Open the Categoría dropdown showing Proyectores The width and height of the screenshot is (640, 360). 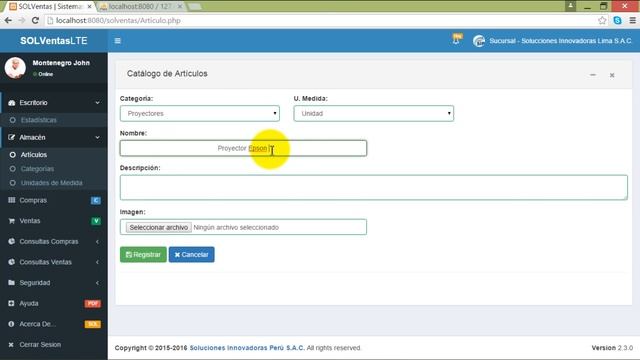[x=200, y=113]
